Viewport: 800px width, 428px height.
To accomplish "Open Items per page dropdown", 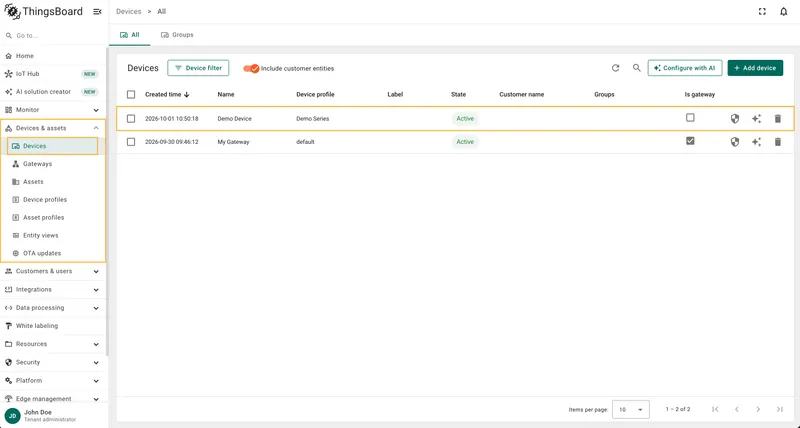I will click(631, 409).
